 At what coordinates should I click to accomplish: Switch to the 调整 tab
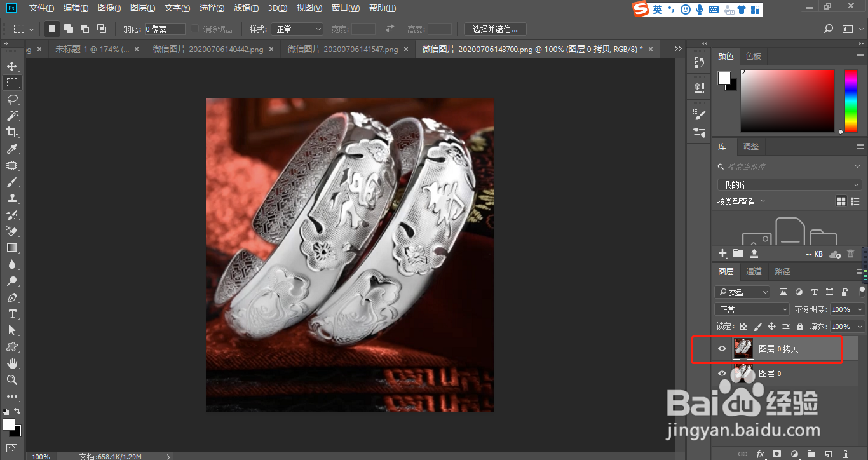[x=750, y=147]
